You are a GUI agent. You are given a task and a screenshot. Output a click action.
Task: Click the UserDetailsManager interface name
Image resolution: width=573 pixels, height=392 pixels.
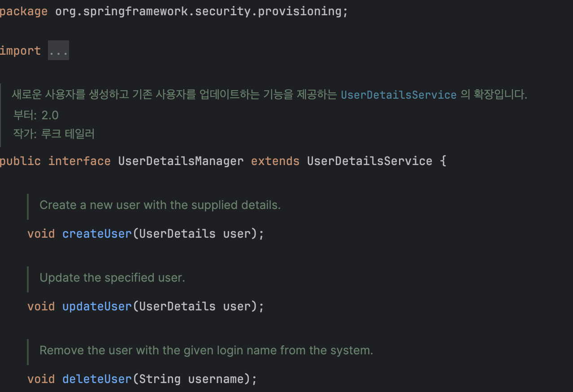tap(181, 161)
